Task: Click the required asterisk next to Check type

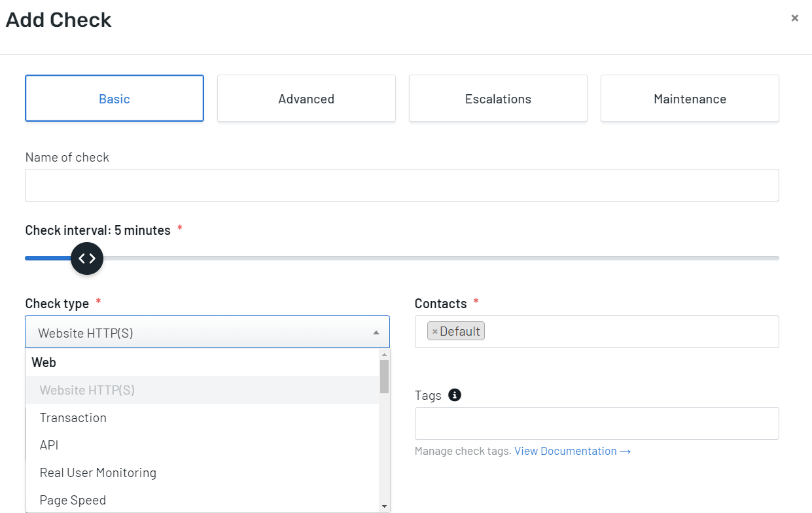Action: click(x=97, y=301)
